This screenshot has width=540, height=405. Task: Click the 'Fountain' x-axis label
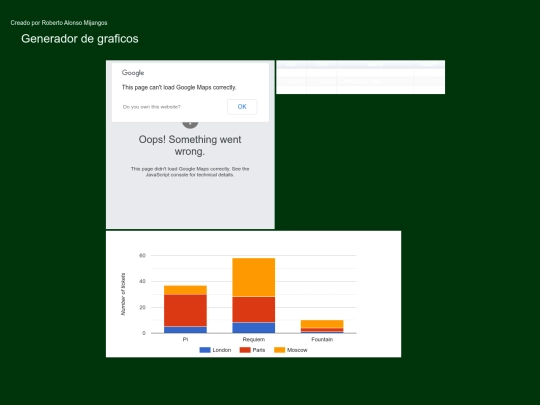tap(322, 340)
